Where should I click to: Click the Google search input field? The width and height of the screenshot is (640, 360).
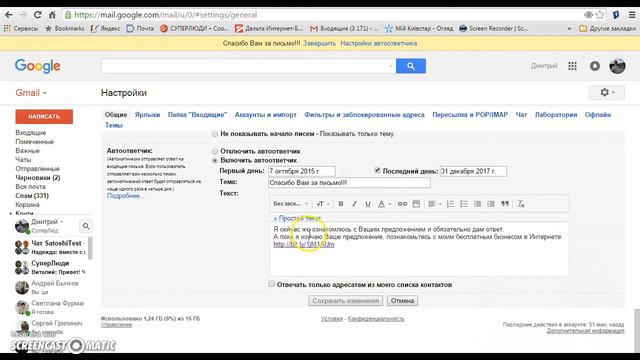coord(248,66)
